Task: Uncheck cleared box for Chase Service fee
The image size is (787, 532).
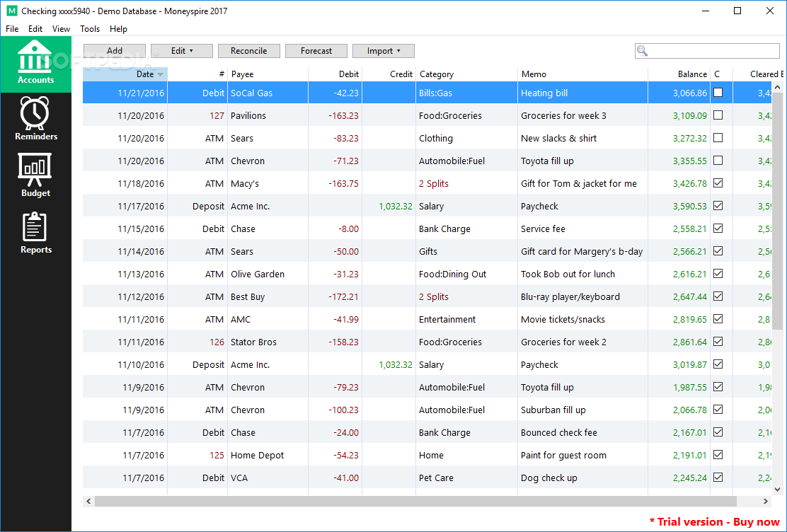Action: [x=718, y=229]
